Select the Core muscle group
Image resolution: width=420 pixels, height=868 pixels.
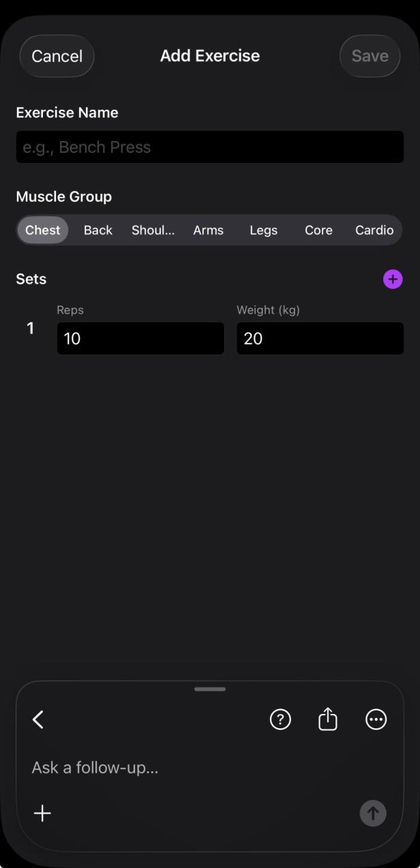[x=318, y=230]
